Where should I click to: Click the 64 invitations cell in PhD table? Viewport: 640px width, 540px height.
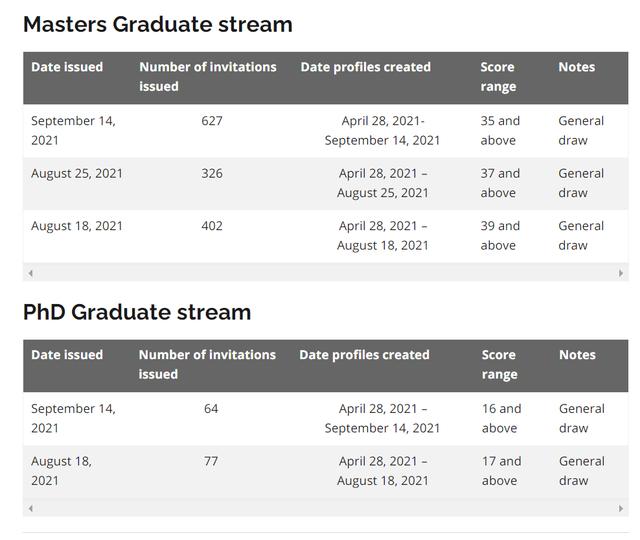click(211, 409)
